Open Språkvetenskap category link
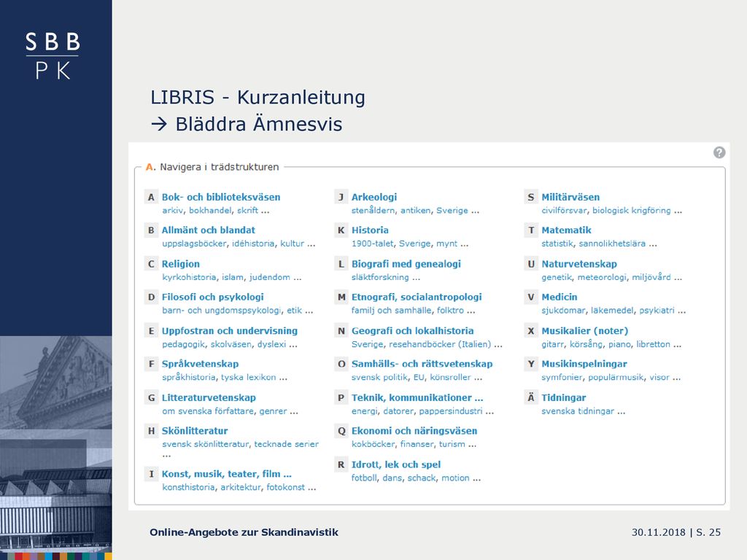The image size is (747, 560). point(200,364)
